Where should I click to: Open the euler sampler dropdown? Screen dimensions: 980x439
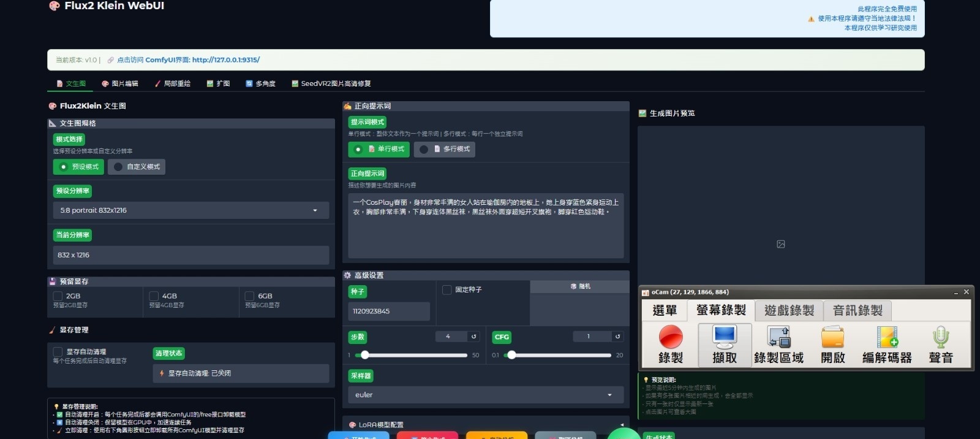pos(485,395)
